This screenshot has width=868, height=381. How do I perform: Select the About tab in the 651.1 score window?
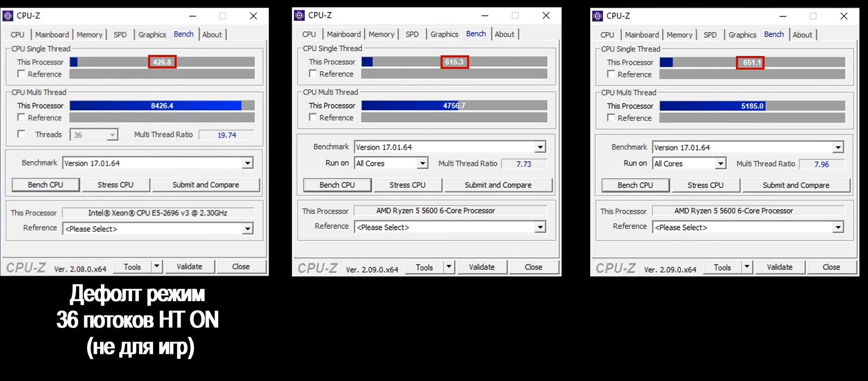802,34
